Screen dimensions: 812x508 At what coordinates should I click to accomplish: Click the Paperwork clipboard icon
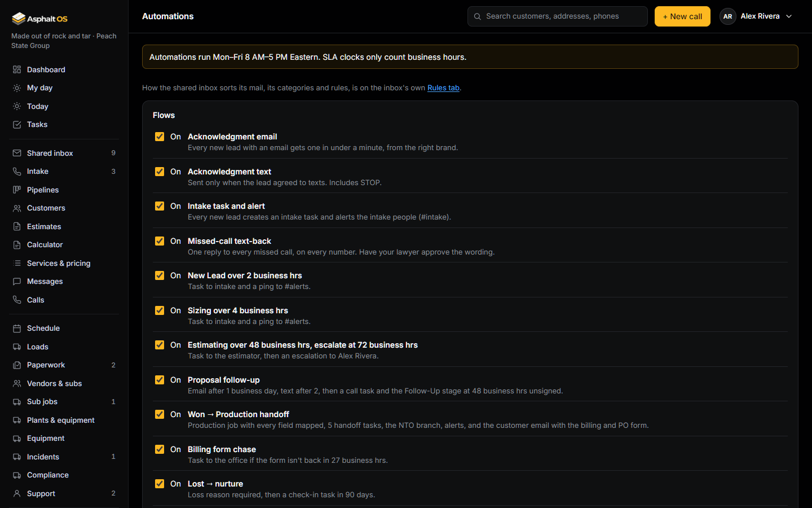pos(17,365)
